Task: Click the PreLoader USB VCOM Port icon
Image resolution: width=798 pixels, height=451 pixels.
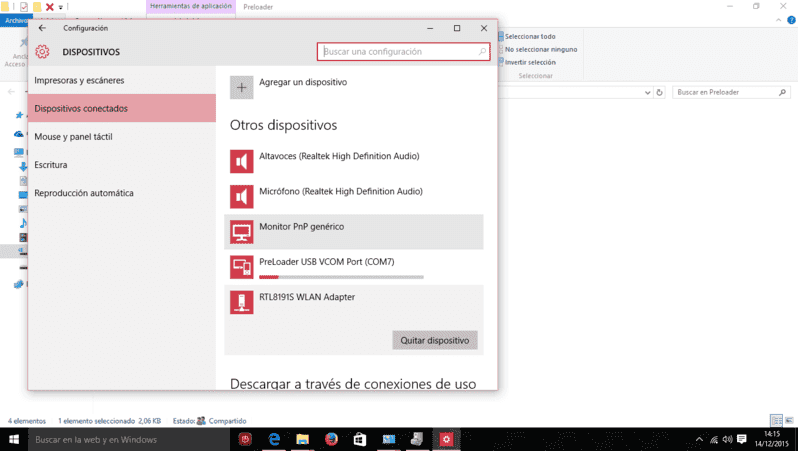Action: (x=241, y=267)
